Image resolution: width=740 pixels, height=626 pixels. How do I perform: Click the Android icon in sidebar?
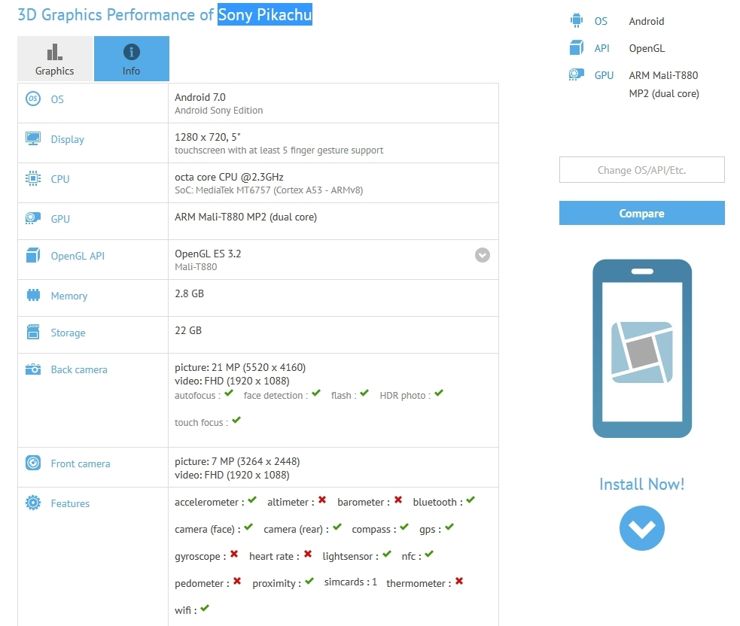click(576, 21)
